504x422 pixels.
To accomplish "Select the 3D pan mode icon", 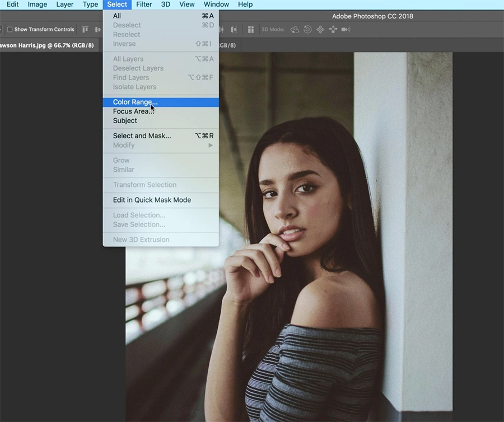I will [320, 29].
